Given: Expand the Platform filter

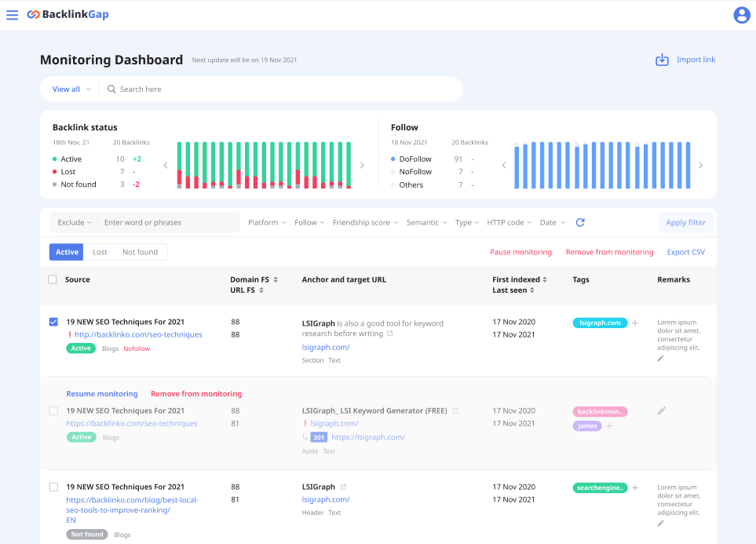Looking at the screenshot, I should point(267,222).
